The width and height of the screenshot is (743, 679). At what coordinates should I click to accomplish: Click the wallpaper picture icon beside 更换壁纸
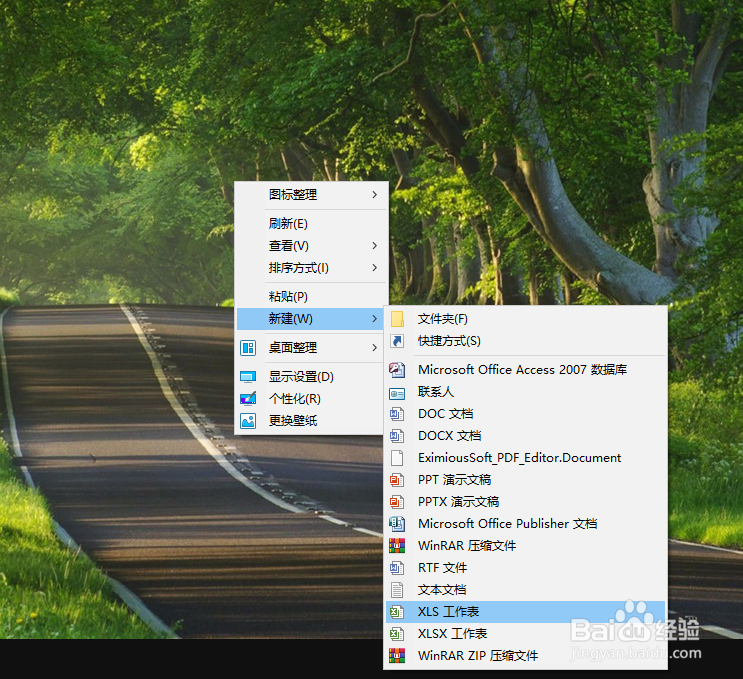248,421
